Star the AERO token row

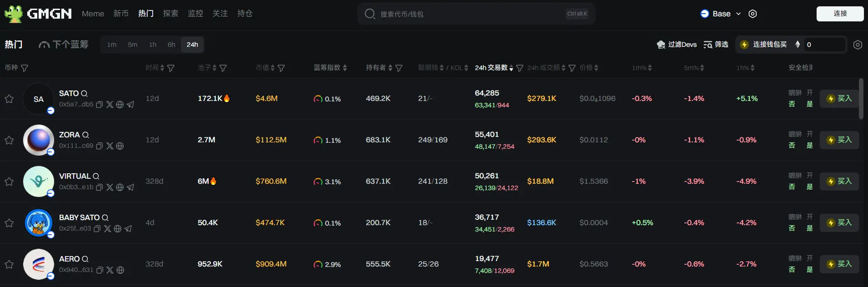point(9,264)
